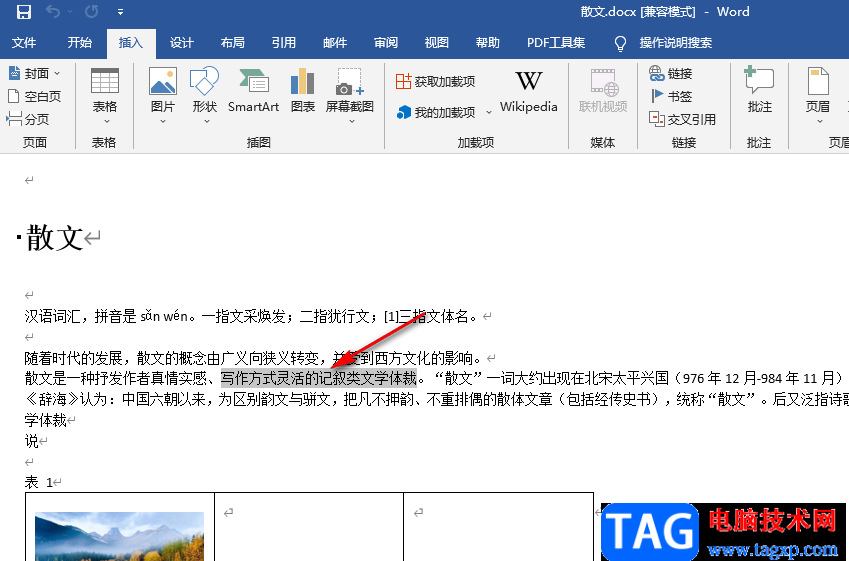Click the lightbulb Tell Me icon
The height and width of the screenshot is (561, 849).
pos(621,43)
